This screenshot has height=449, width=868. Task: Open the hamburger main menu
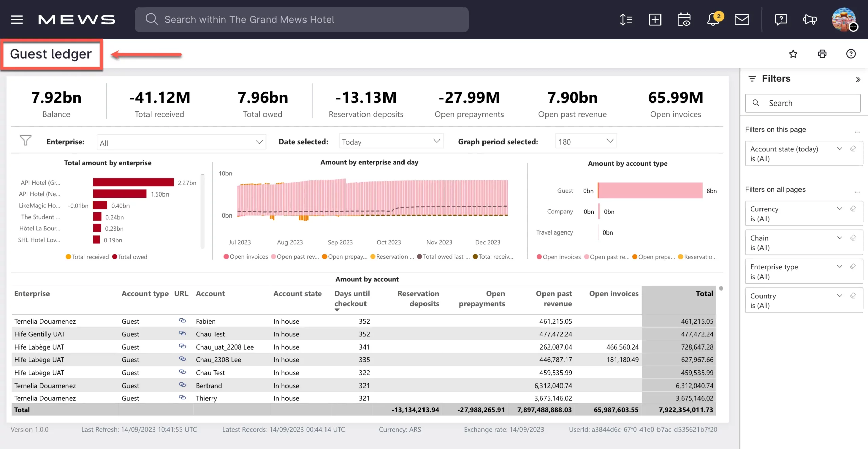[x=17, y=20]
